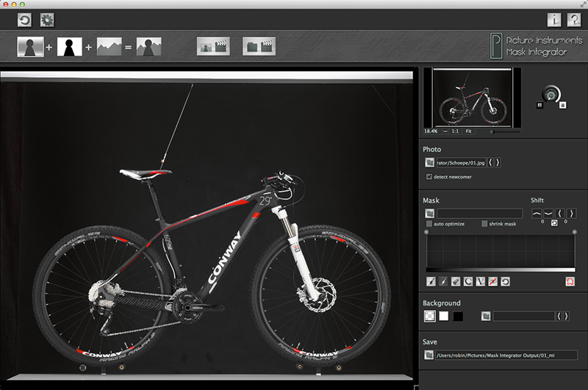Viewport: 588px width, 390px height.
Task: Click the red-slash mask tool icon
Action: pyautogui.click(x=492, y=281)
